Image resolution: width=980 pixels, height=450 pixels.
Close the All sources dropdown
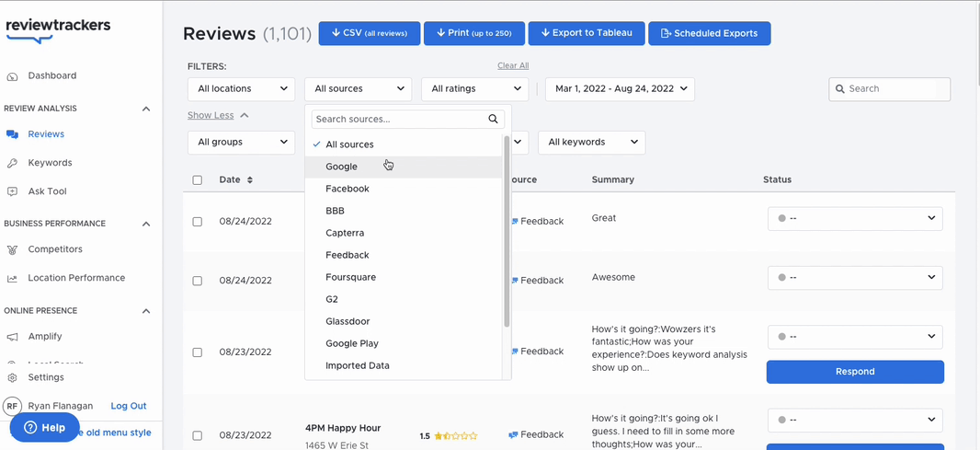(359, 89)
